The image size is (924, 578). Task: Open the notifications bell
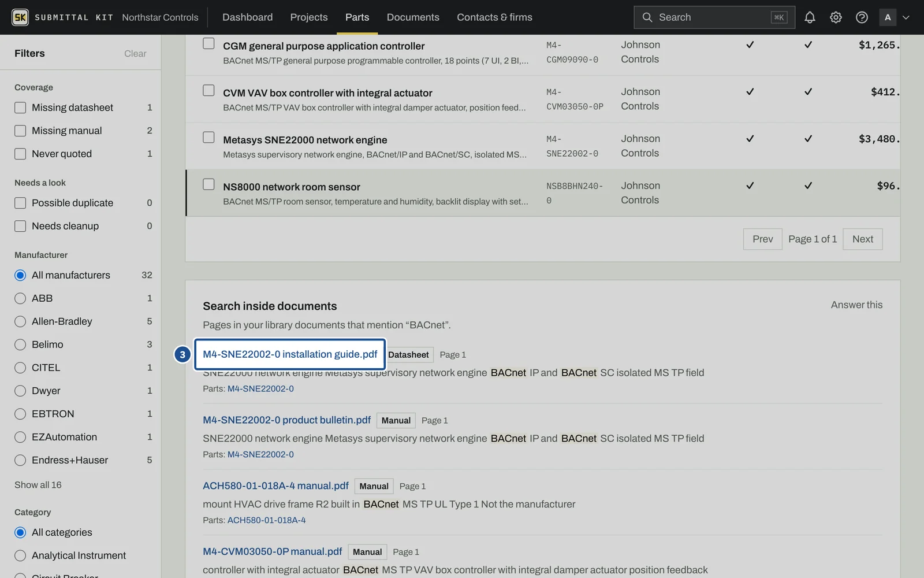point(810,17)
